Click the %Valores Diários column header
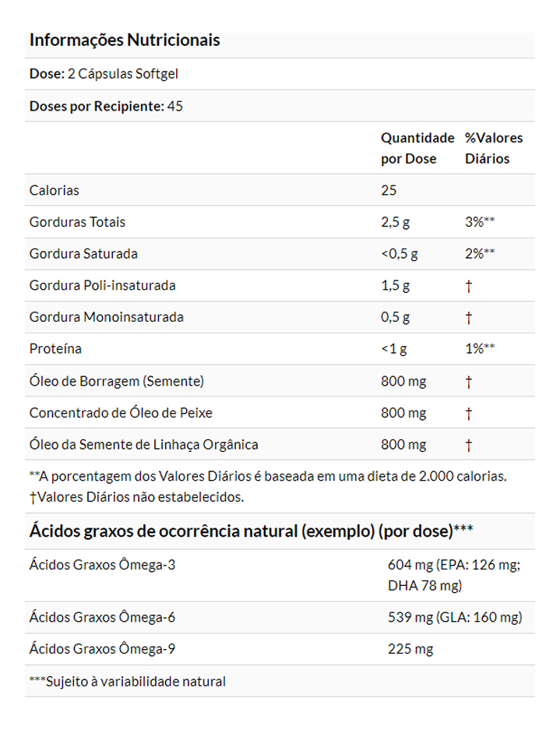 coord(493,148)
